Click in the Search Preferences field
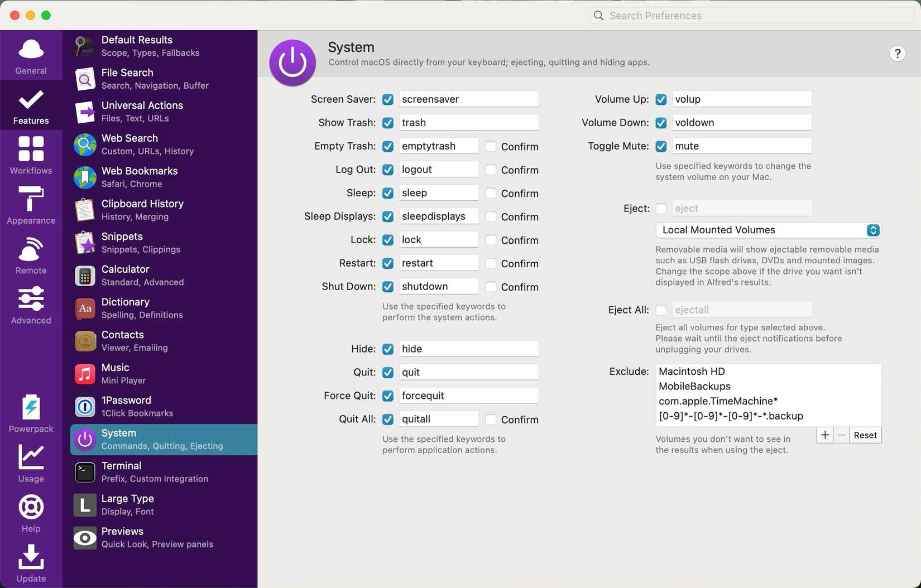The image size is (921, 588). coord(750,15)
